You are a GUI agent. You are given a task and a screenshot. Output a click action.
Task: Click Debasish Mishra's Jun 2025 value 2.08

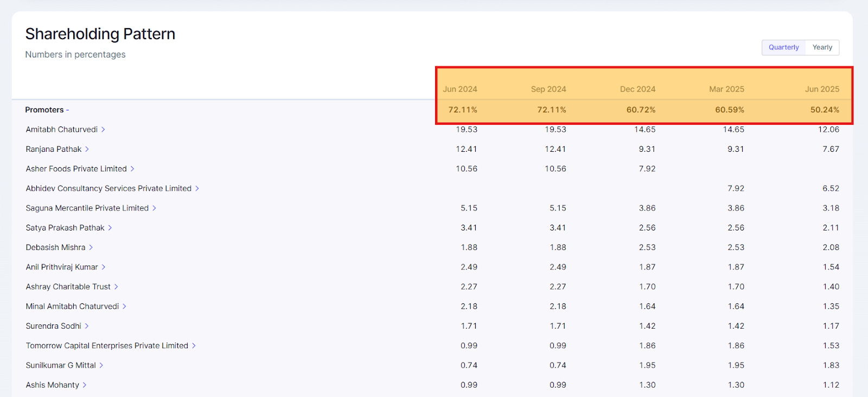click(x=831, y=247)
